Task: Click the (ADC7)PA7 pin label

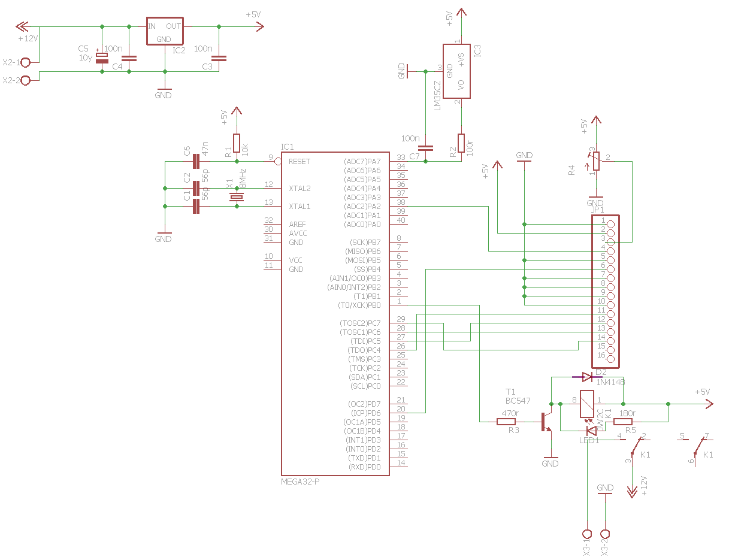Action: pyautogui.click(x=362, y=162)
